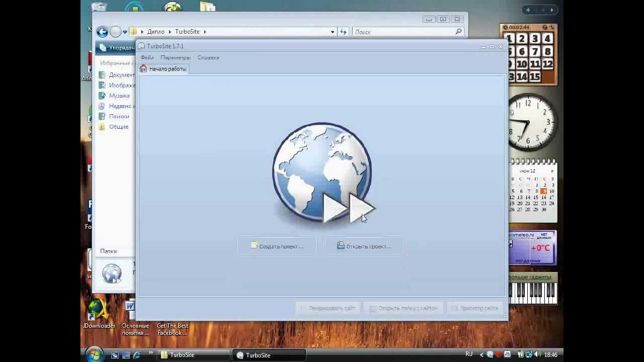Launch Internet Explorer from Quick Launch
Screen dimensions: 644x362
pyautogui.click(x=137, y=355)
